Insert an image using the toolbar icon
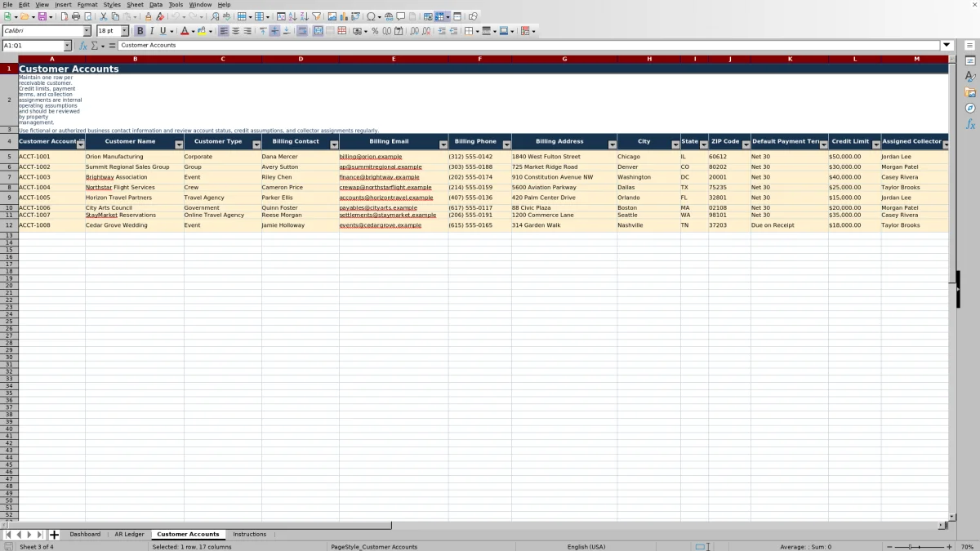The width and height of the screenshot is (980, 551). tap(332, 16)
